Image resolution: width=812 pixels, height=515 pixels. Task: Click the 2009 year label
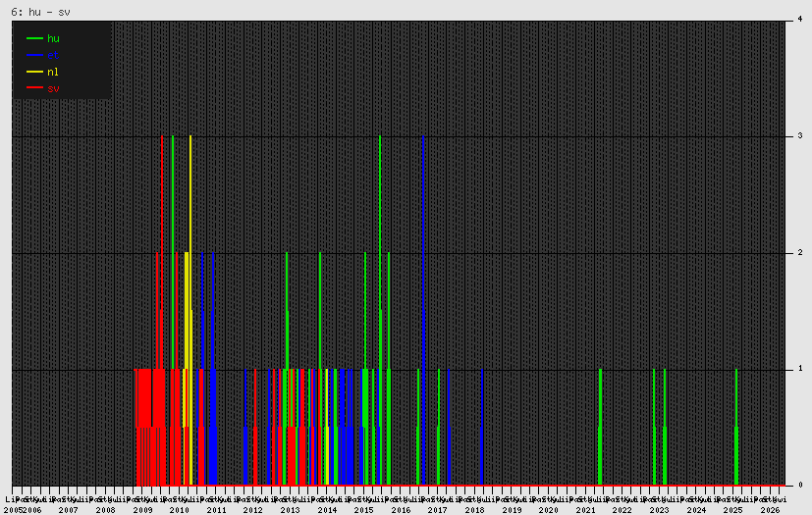[143, 510]
